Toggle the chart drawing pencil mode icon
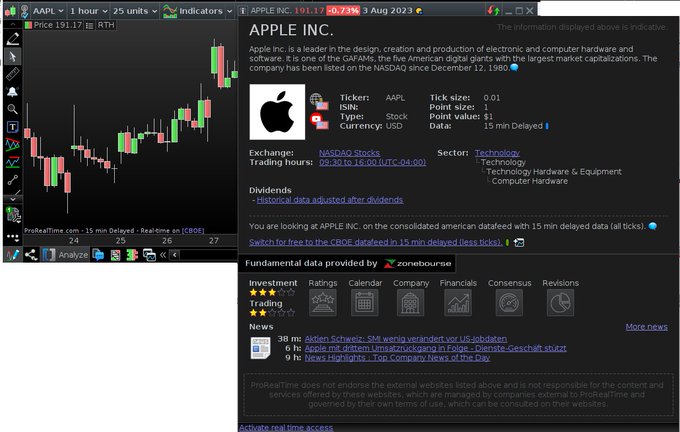680x432 pixels. pos(12,255)
